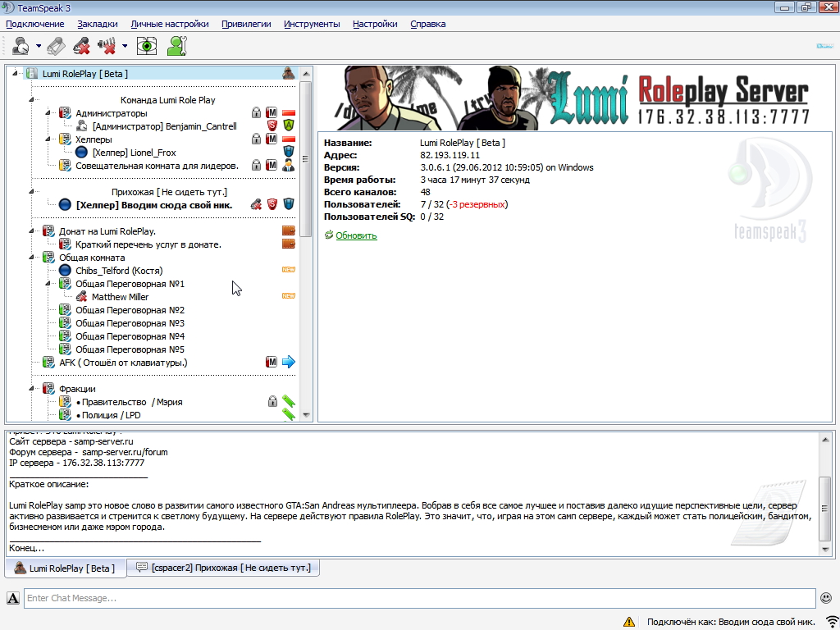Toggle the mute microphone toolbar icon
The height and width of the screenshot is (630, 840).
(81, 46)
